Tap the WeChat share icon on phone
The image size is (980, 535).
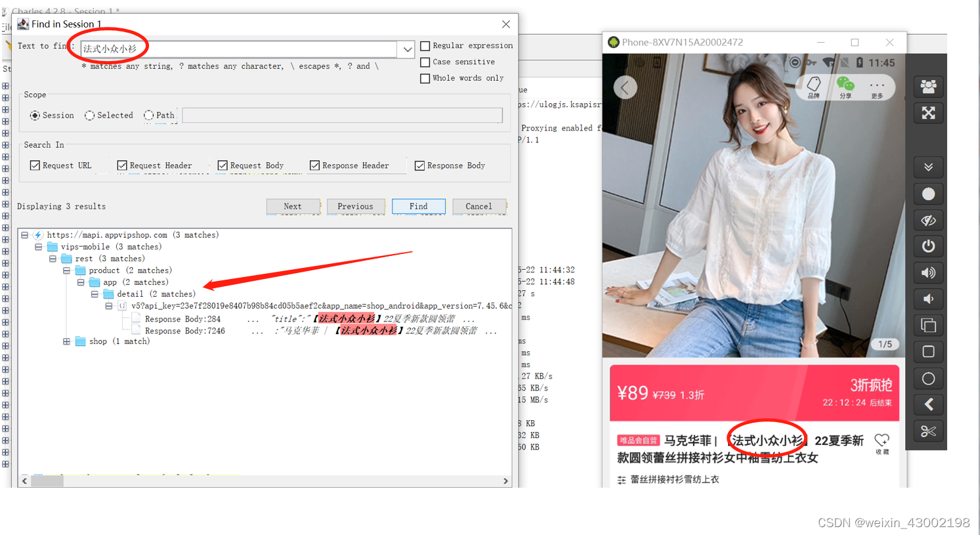tap(845, 87)
